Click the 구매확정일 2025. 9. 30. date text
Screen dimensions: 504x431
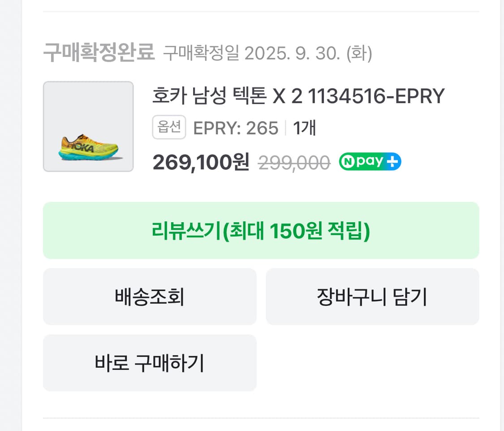click(251, 54)
